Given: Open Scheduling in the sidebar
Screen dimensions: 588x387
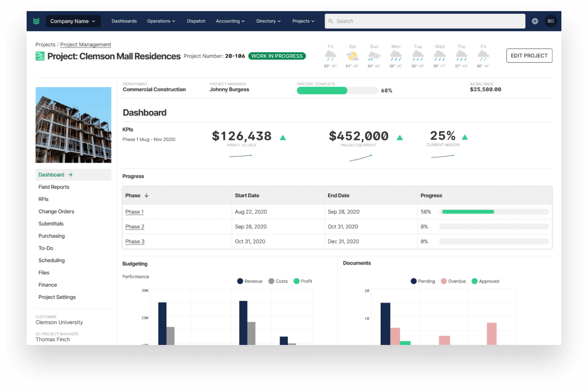Looking at the screenshot, I should [52, 260].
